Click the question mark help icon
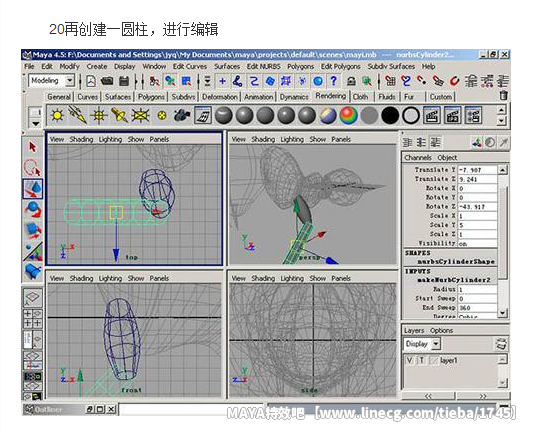The image size is (558, 432). [333, 81]
